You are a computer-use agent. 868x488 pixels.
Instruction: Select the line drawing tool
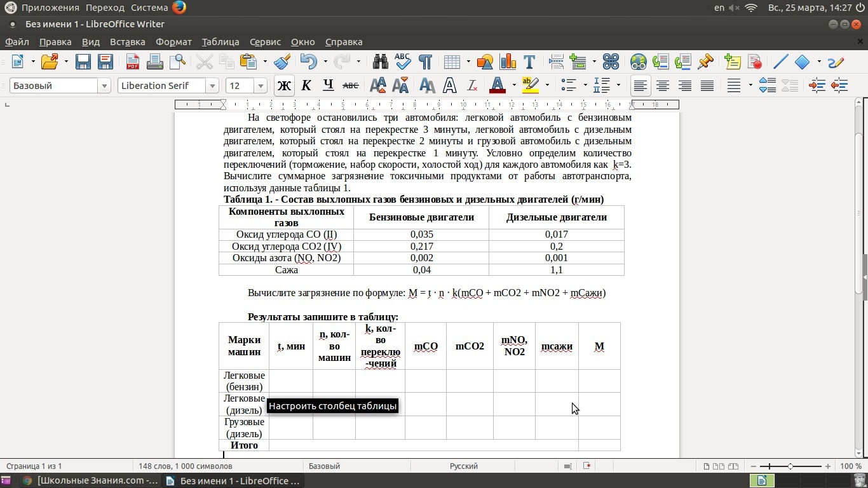coord(780,62)
